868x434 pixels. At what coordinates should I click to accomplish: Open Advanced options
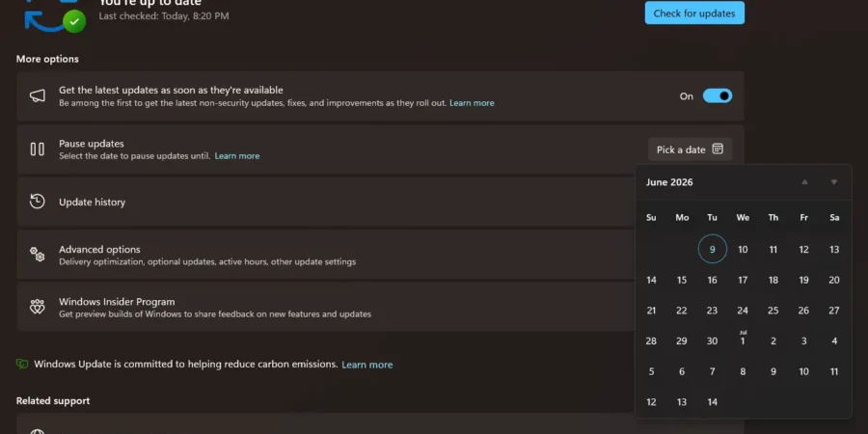tap(327, 255)
